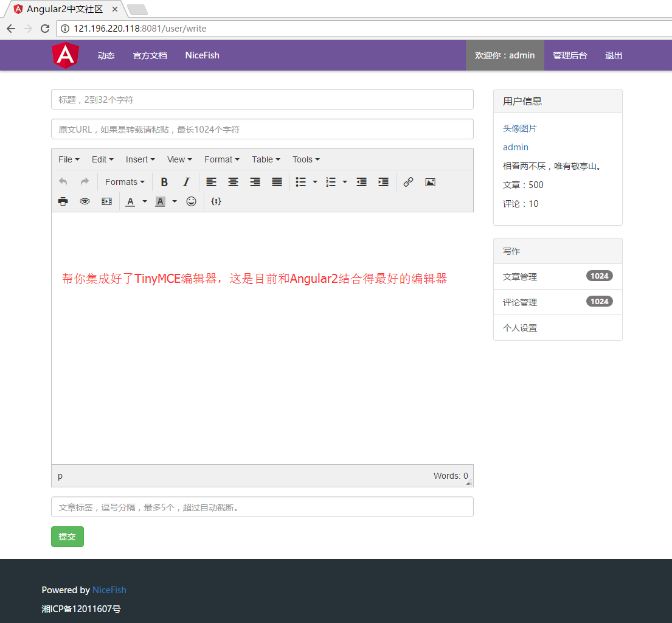
Task: Open the Insert menu
Action: pos(140,159)
